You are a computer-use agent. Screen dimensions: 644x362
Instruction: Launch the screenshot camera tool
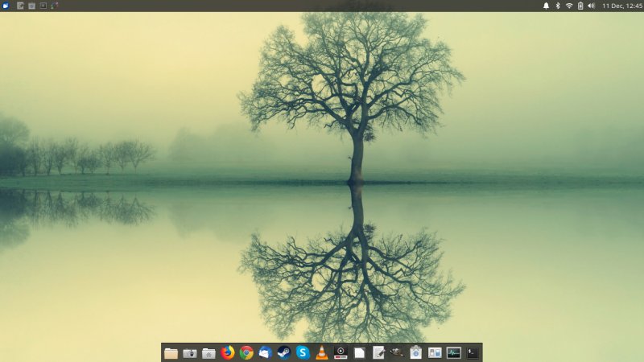pyautogui.click(x=190, y=352)
